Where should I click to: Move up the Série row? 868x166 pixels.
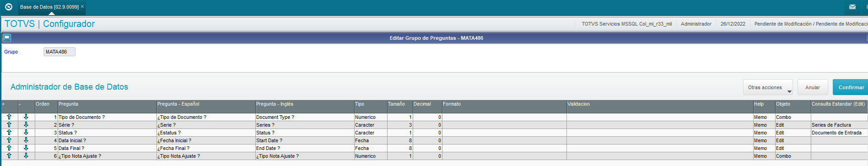(9, 125)
